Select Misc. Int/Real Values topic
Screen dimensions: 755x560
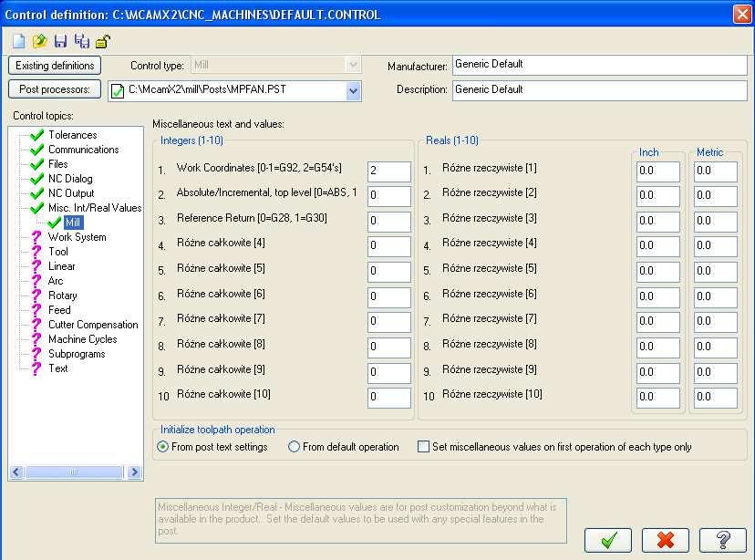(x=95, y=208)
